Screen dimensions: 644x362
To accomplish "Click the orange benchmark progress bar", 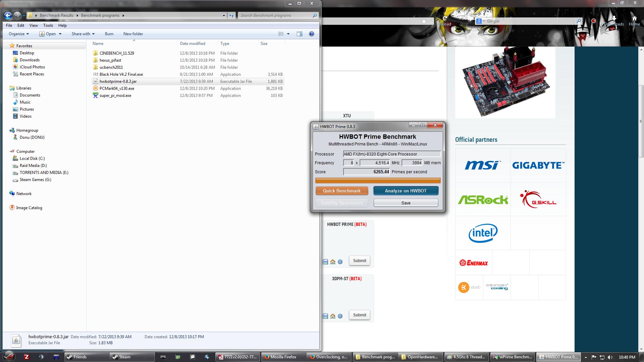I will click(378, 181).
